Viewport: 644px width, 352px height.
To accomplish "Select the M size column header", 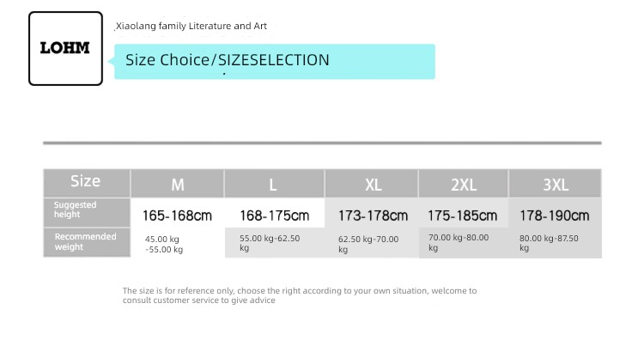I will tap(178, 184).
